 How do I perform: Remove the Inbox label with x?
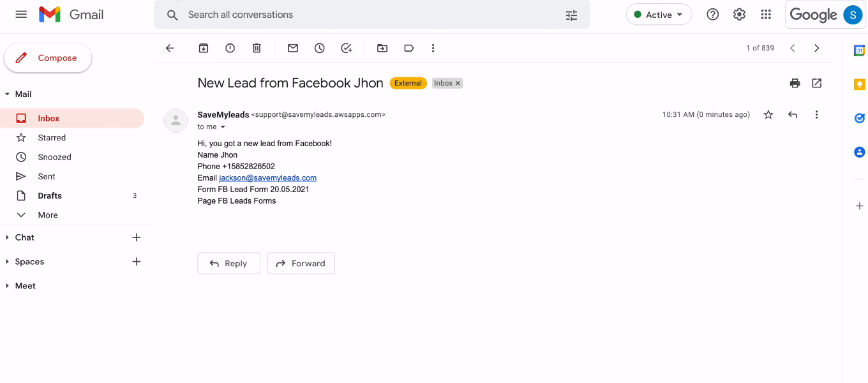pyautogui.click(x=458, y=84)
